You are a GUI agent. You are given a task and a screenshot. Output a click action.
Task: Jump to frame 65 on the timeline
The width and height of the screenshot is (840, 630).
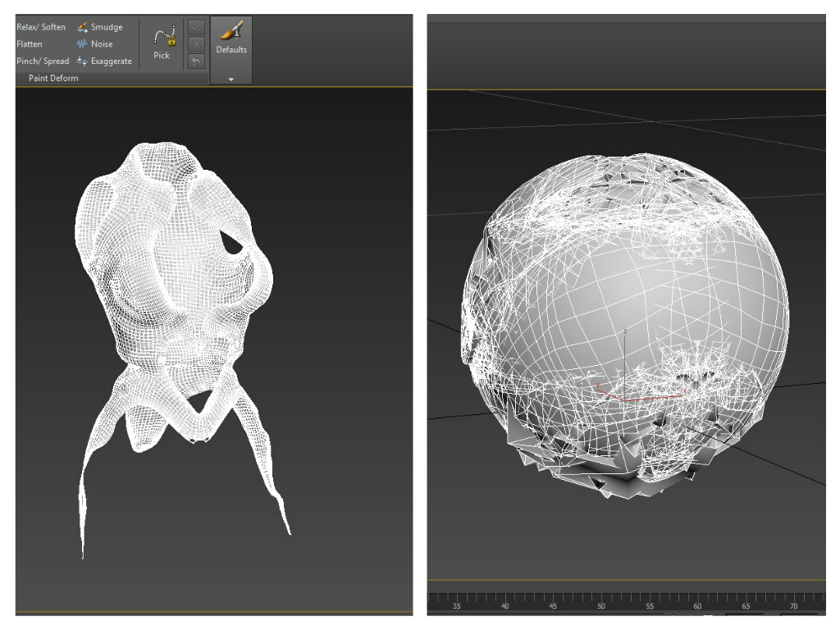(746, 606)
